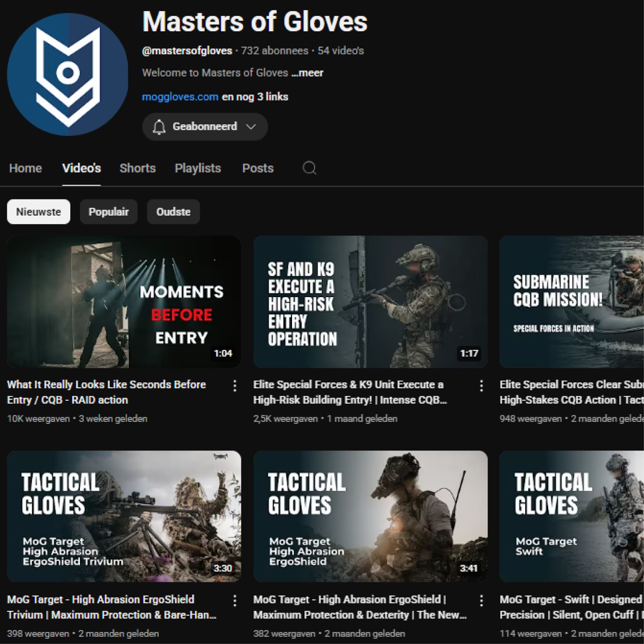Screen dimensions: 644x644
Task: Play the 'SF and K9 Execute' thumbnail
Action: coord(370,302)
